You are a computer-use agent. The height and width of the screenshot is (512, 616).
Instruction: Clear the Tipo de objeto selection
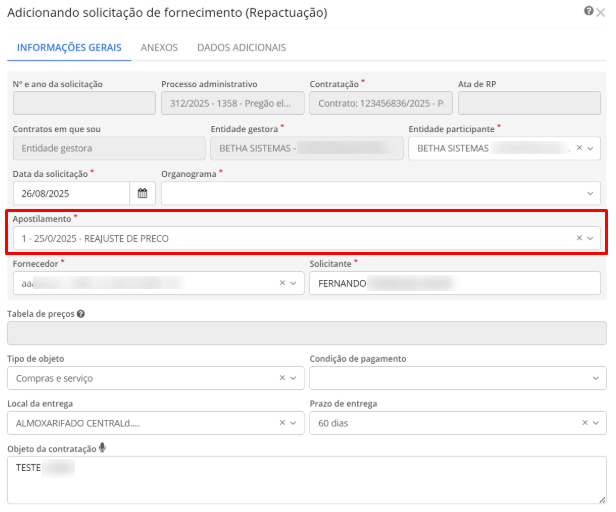[x=282, y=378]
